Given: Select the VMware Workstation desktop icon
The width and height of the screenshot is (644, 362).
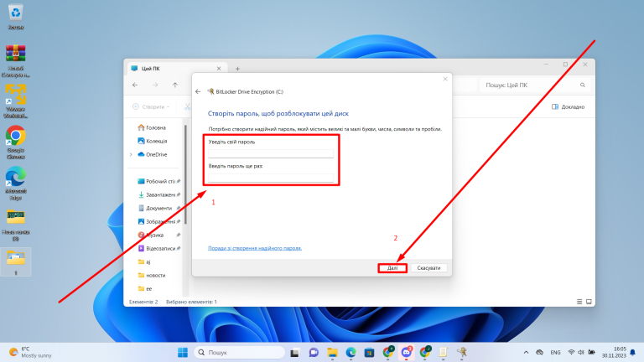Looking at the screenshot, I should [x=16, y=101].
